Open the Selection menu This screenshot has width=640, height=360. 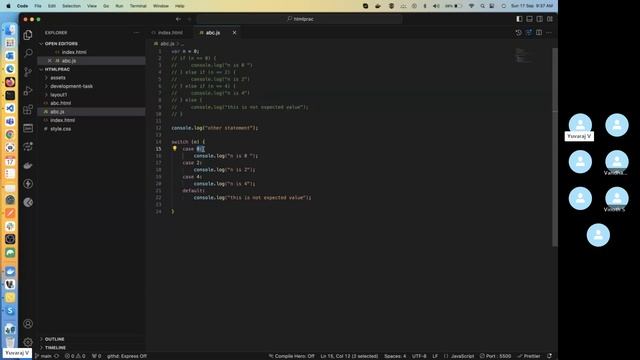coord(71,6)
